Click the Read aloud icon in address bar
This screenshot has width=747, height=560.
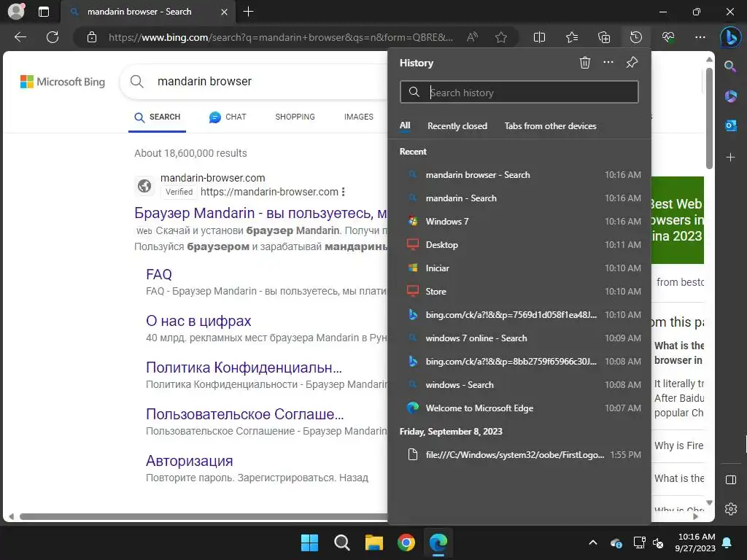(472, 37)
